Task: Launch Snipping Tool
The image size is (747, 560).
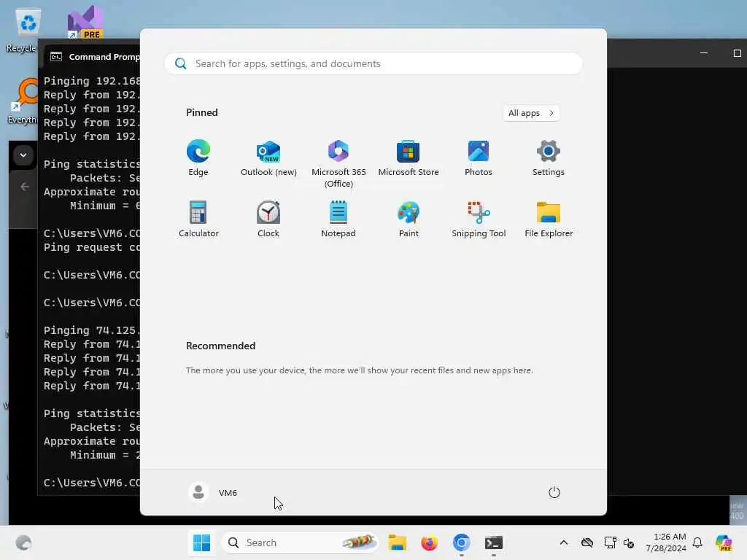Action: pyautogui.click(x=479, y=219)
